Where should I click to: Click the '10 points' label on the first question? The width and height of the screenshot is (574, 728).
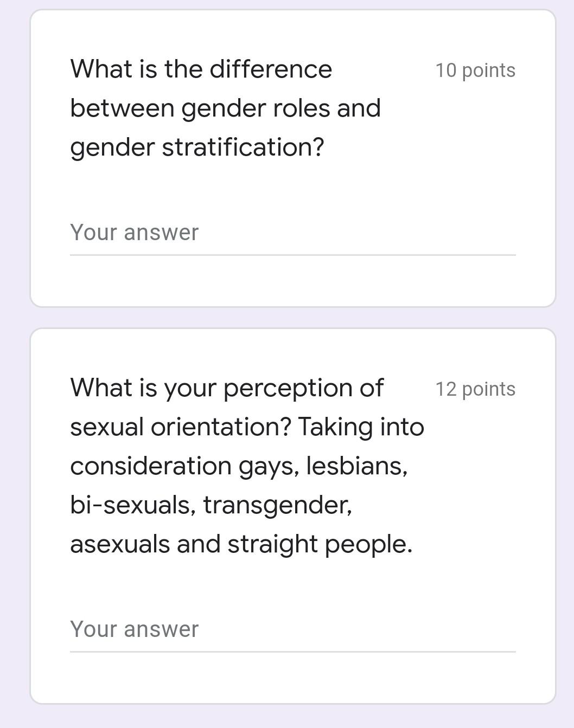click(x=475, y=70)
